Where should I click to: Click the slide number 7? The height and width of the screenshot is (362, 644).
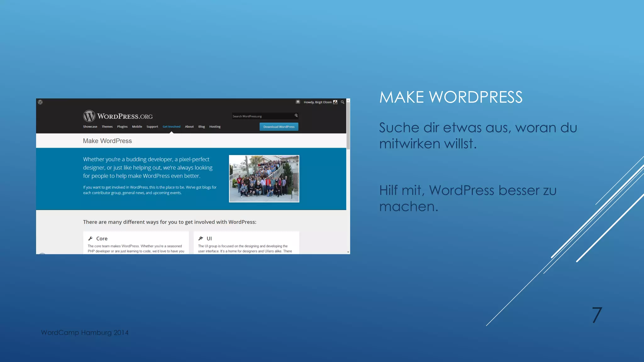[597, 315]
